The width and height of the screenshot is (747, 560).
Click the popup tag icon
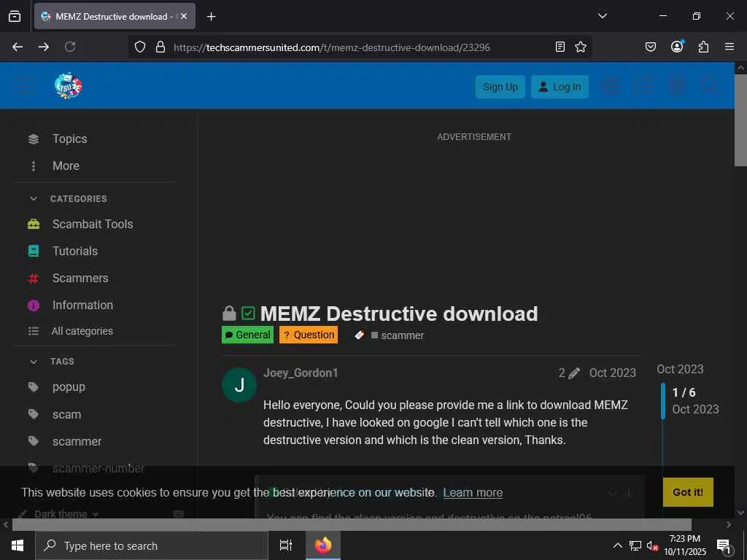pos(34,387)
